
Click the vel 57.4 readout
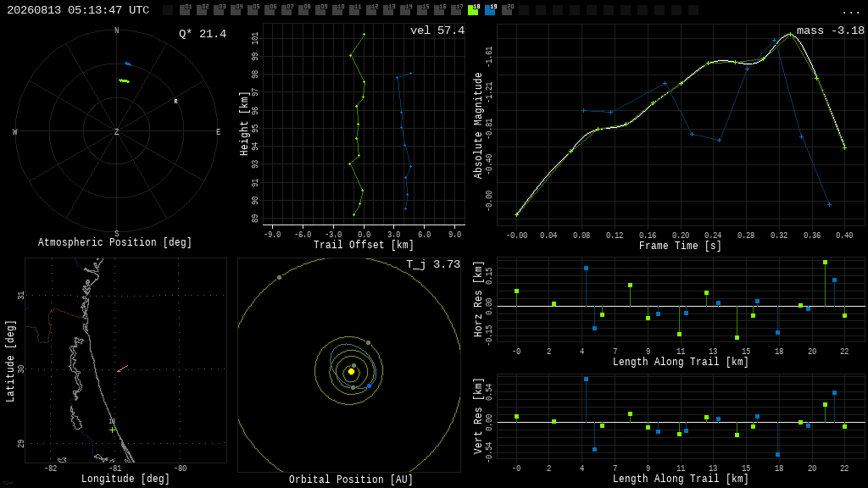437,30
